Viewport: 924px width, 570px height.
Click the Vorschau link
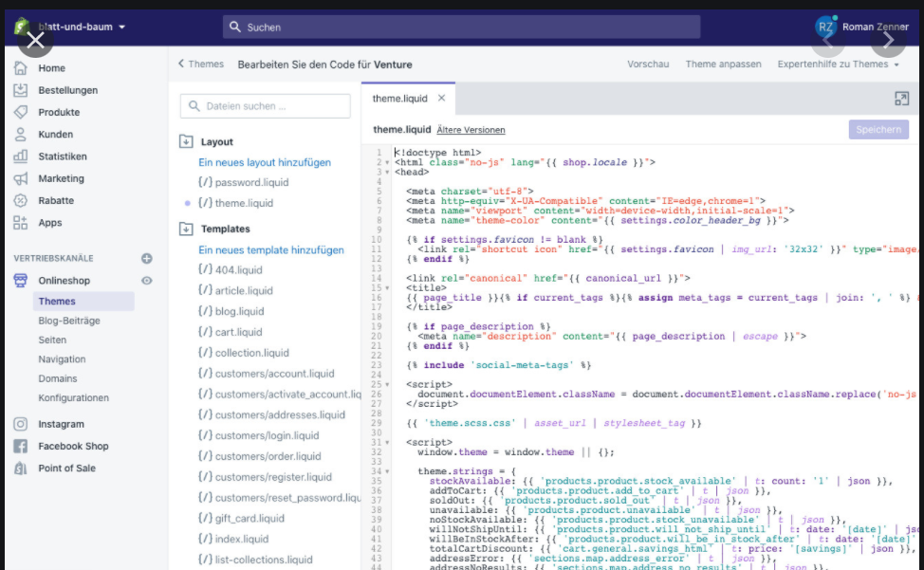click(648, 64)
